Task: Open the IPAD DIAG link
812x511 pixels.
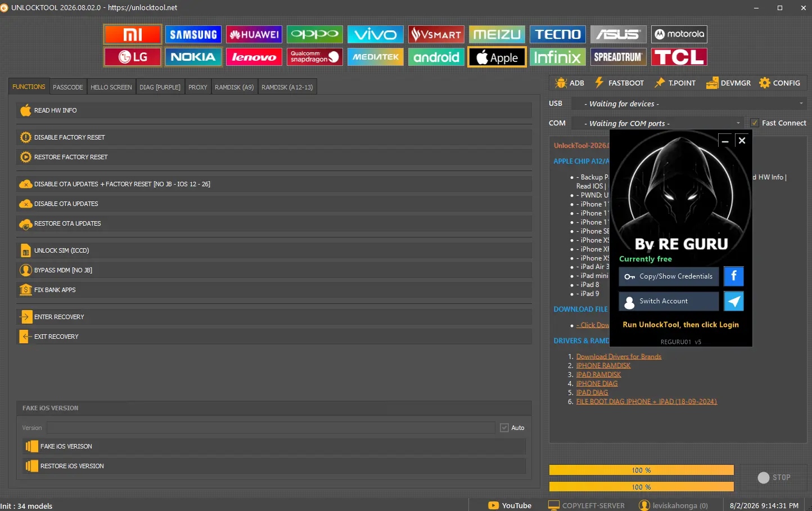Action: (x=592, y=393)
